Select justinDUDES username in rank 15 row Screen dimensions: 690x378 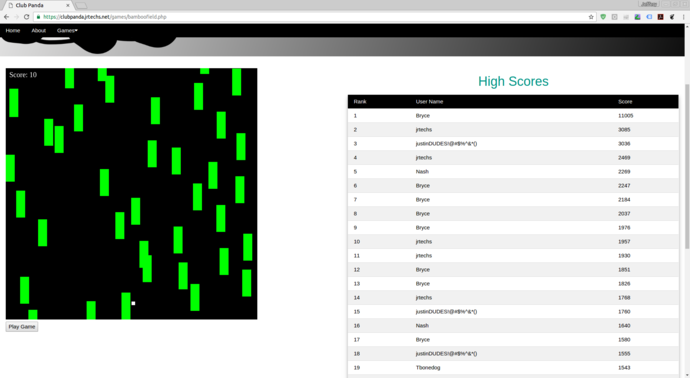446,312
